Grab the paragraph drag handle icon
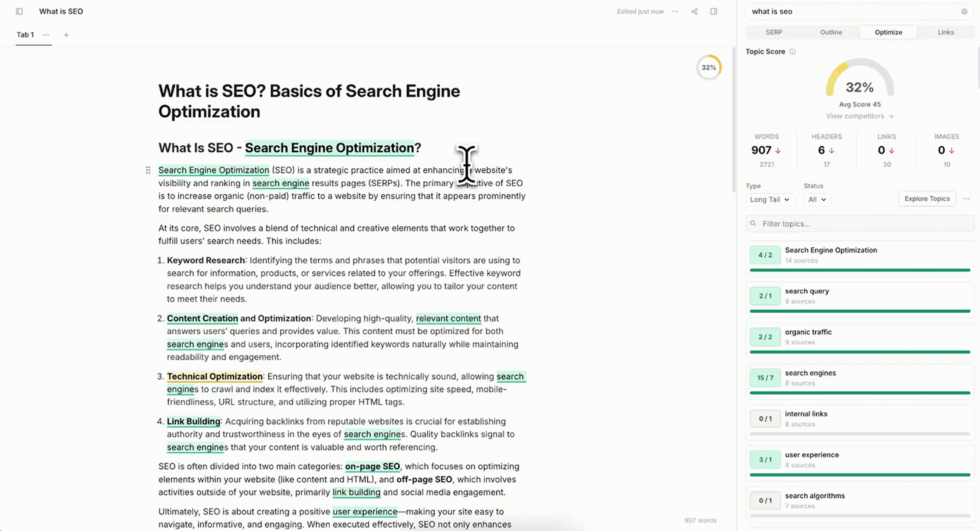 [148, 170]
